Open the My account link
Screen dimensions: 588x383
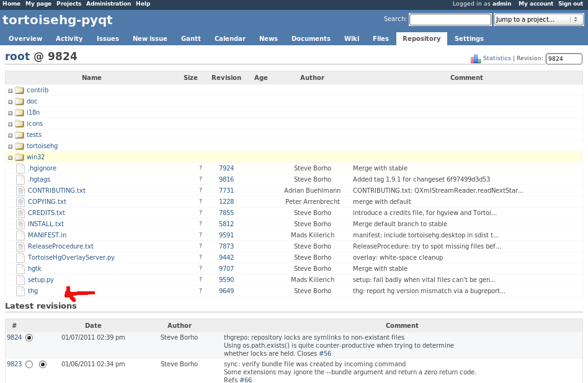pos(536,4)
